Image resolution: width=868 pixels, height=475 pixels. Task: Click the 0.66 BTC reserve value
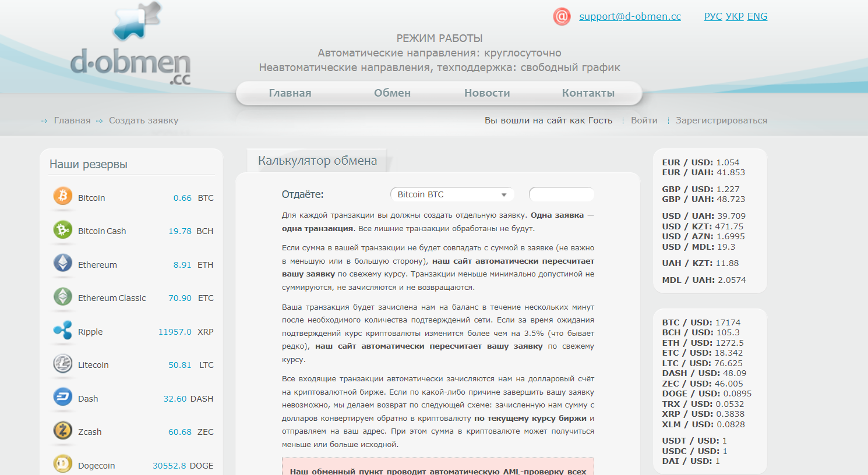(193, 198)
